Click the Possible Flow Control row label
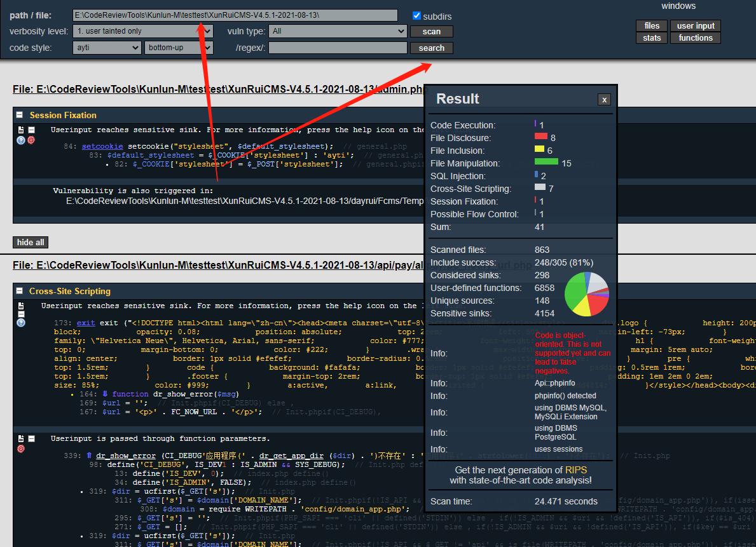The width and height of the screenshot is (756, 547). point(474,214)
